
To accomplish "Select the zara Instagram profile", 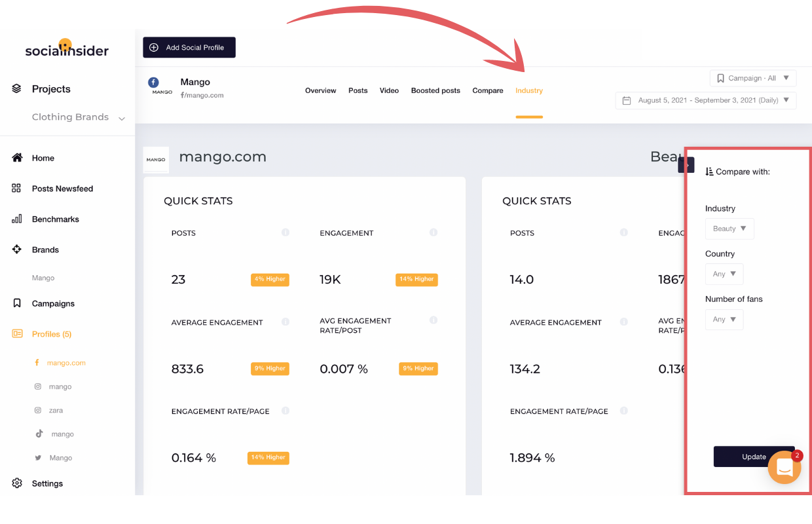I will point(56,410).
